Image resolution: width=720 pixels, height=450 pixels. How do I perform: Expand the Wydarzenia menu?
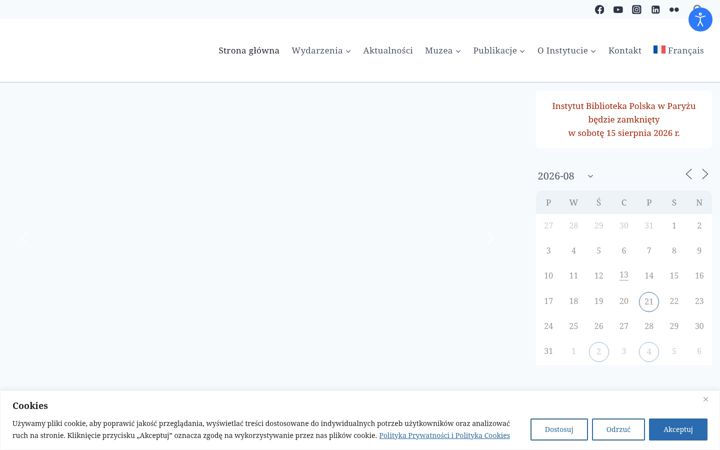click(x=321, y=51)
